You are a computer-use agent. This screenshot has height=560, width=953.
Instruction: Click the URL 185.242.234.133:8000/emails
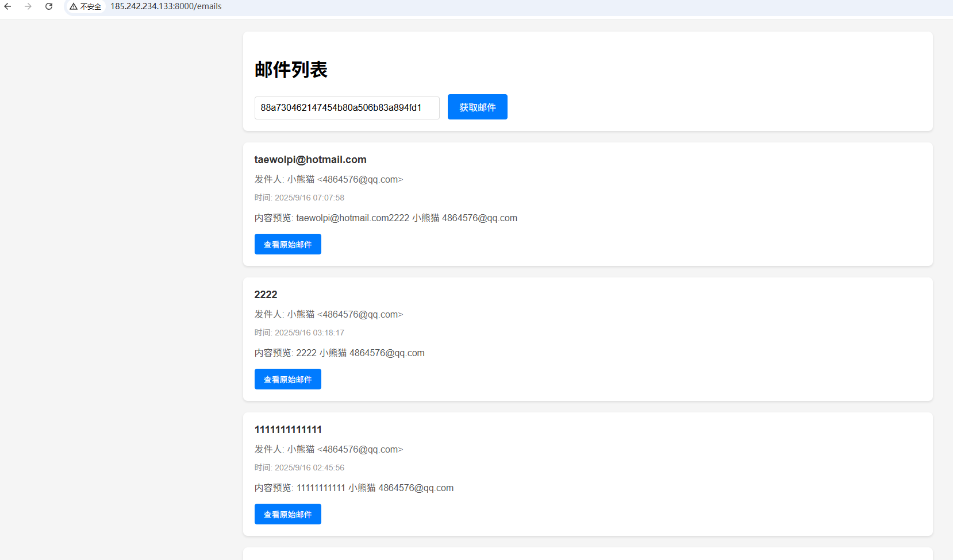pos(166,6)
